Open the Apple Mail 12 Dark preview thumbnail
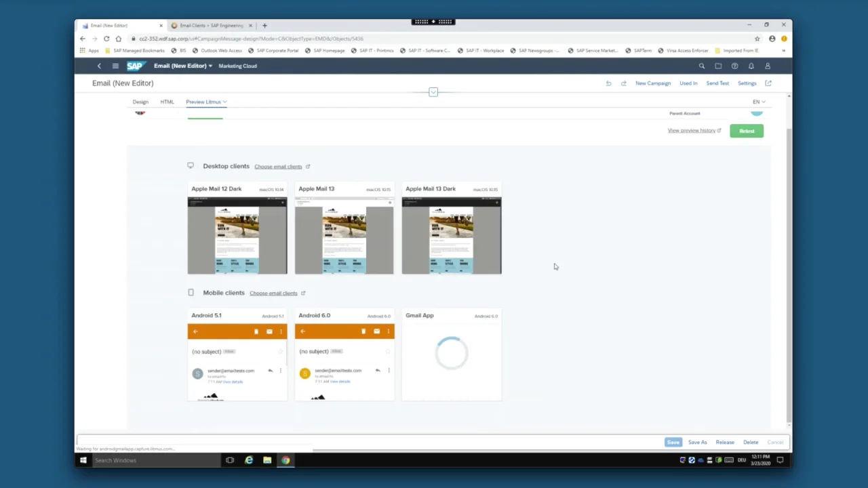 237,236
